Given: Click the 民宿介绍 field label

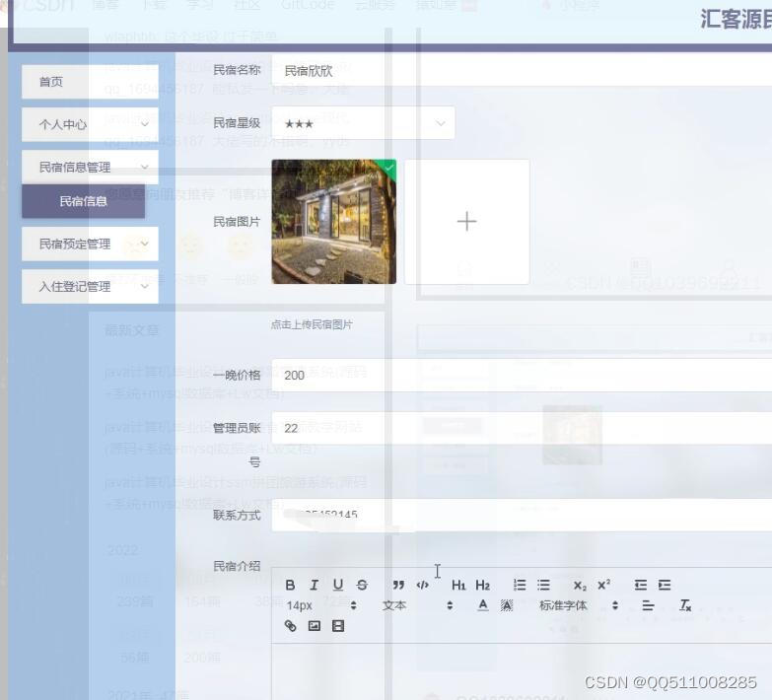Looking at the screenshot, I should 237,566.
